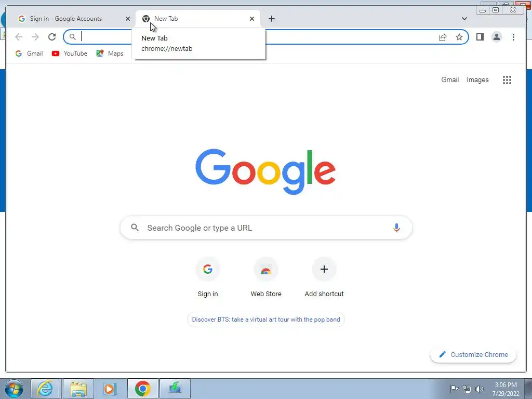Image resolution: width=532 pixels, height=399 pixels.
Task: Click the volume speaker tray icon
Action: point(480,389)
